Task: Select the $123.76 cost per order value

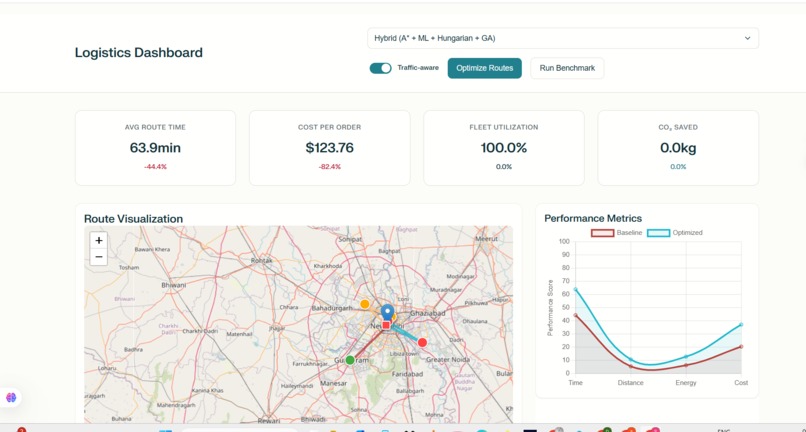Action: tap(329, 148)
